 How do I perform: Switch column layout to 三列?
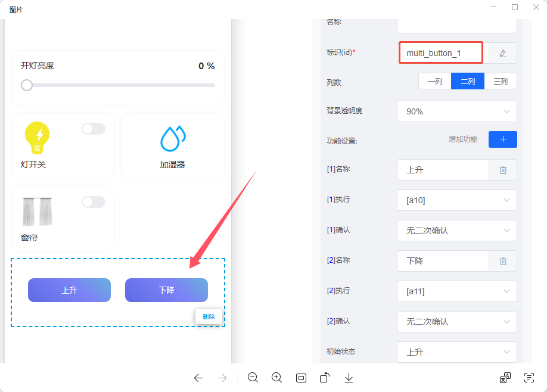[x=500, y=81]
